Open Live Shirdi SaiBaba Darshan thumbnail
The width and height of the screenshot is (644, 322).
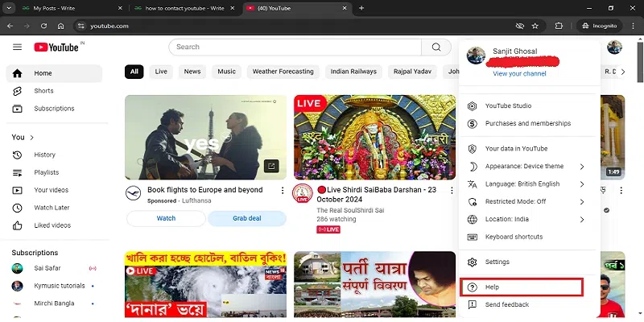(374, 137)
